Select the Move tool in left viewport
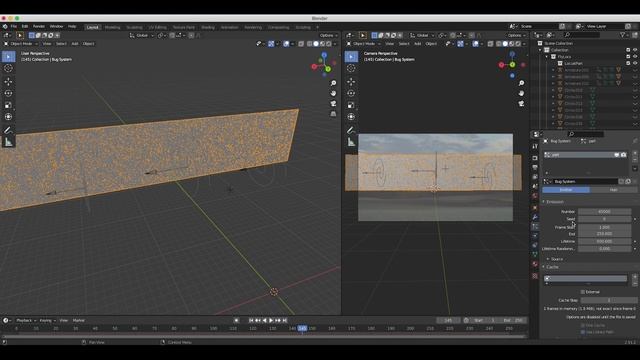Image resolution: width=640 pixels, height=360 pixels. coord(8,82)
